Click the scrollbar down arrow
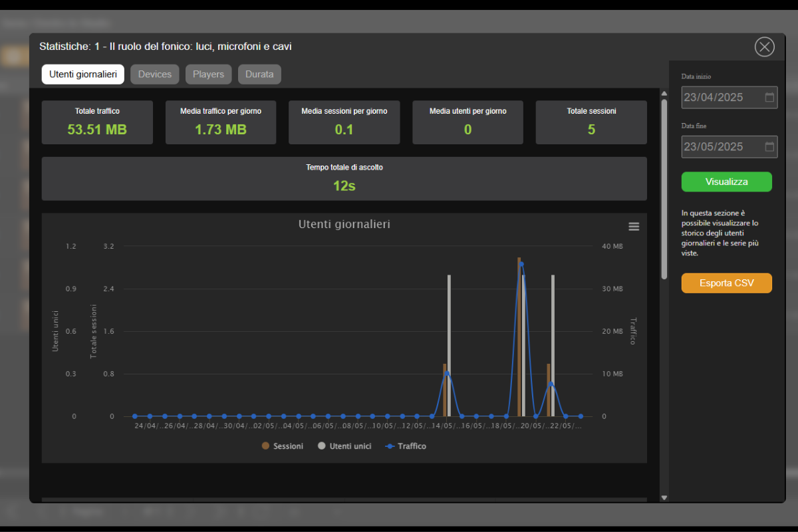This screenshot has height=532, width=798. (x=664, y=497)
